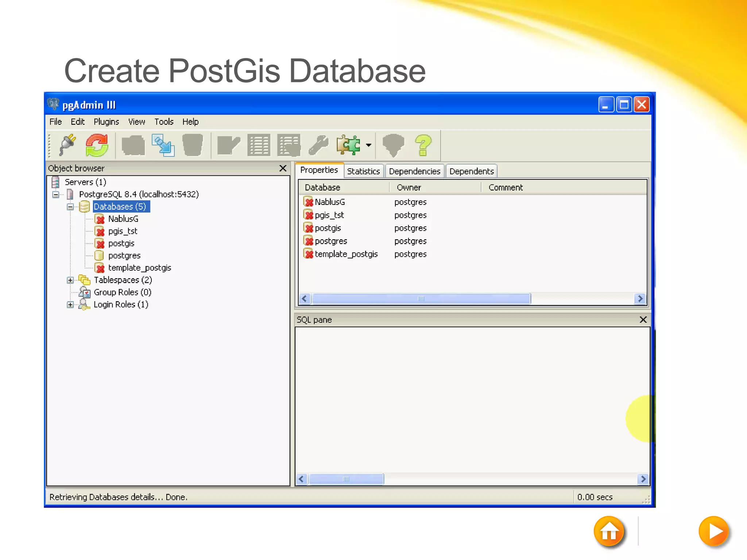This screenshot has width=747, height=560.
Task: Click the Owner column header
Action: pos(435,187)
